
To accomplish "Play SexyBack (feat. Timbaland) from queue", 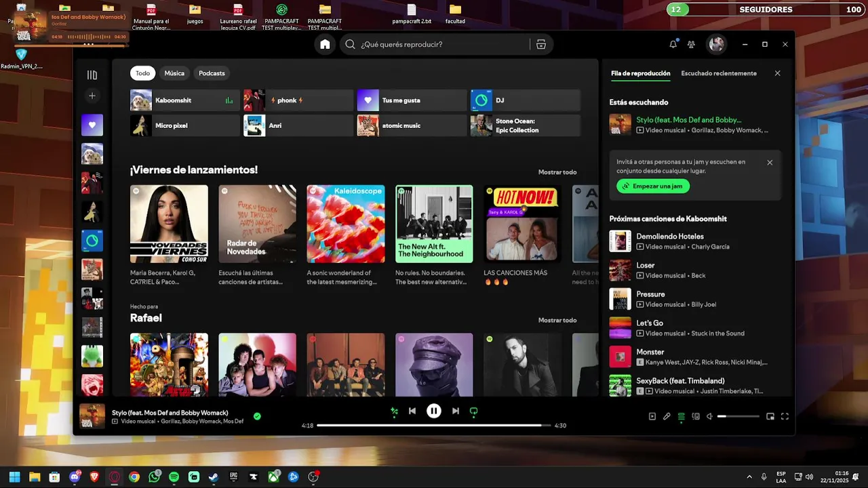I will 695,385.
